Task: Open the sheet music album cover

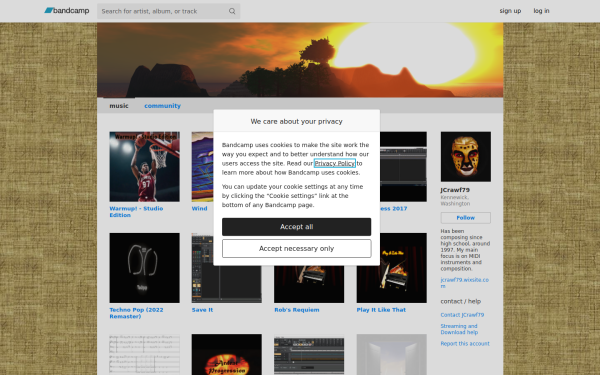Action: pyautogui.click(x=144, y=354)
